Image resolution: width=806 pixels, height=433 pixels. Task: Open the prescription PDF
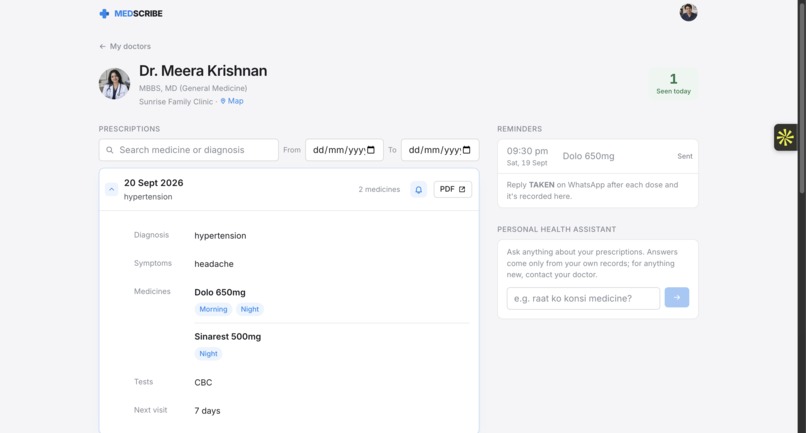pos(452,189)
